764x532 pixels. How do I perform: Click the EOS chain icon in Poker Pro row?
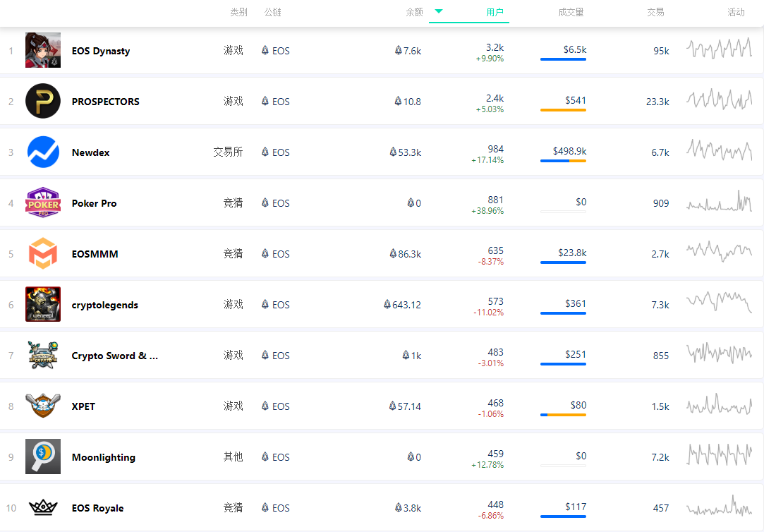(x=265, y=202)
